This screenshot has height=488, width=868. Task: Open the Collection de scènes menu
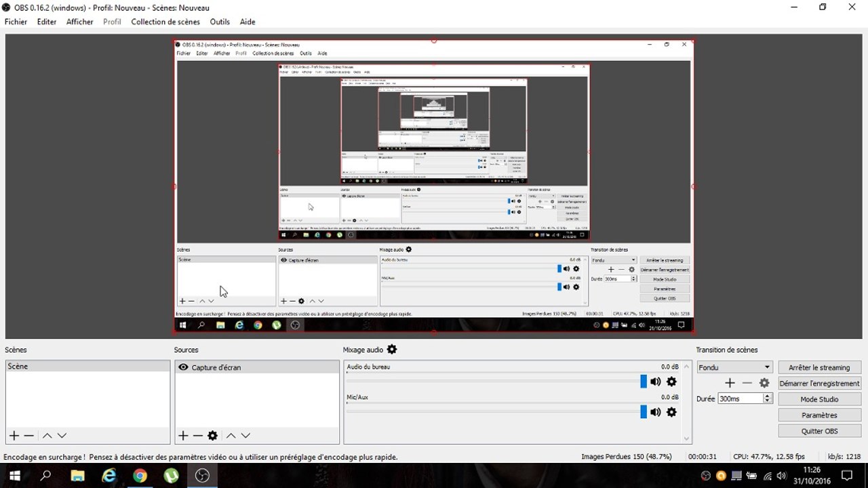[165, 22]
